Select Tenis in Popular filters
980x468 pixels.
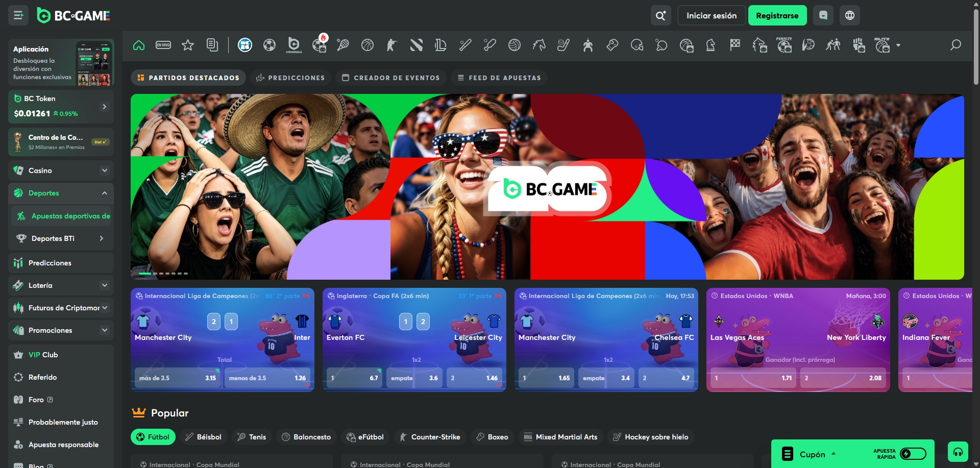click(x=251, y=437)
